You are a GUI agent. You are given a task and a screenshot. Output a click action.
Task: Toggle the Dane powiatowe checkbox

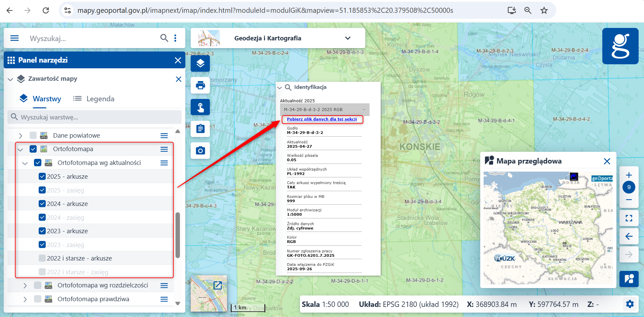coord(33,135)
